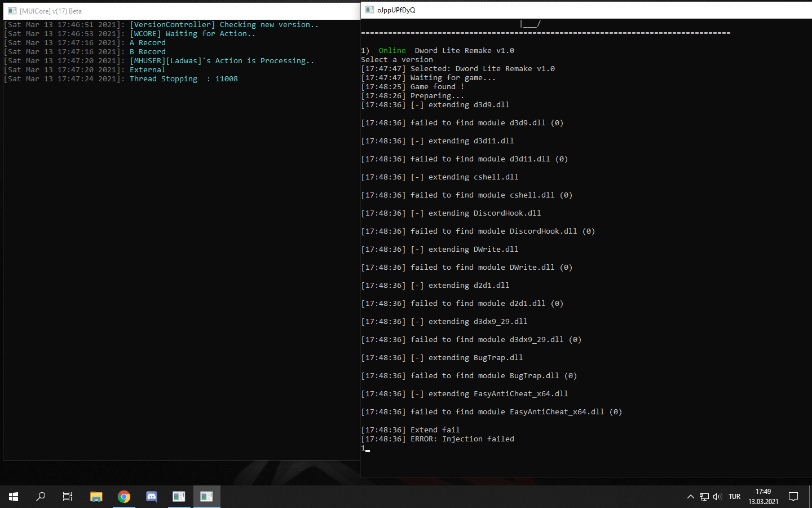Open taskbar search magnifier
812x508 pixels.
(x=41, y=497)
